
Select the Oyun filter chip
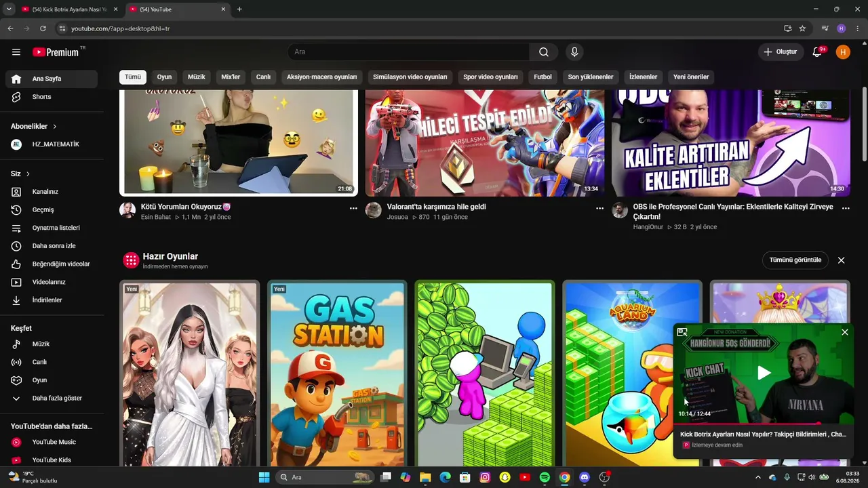[x=164, y=77]
